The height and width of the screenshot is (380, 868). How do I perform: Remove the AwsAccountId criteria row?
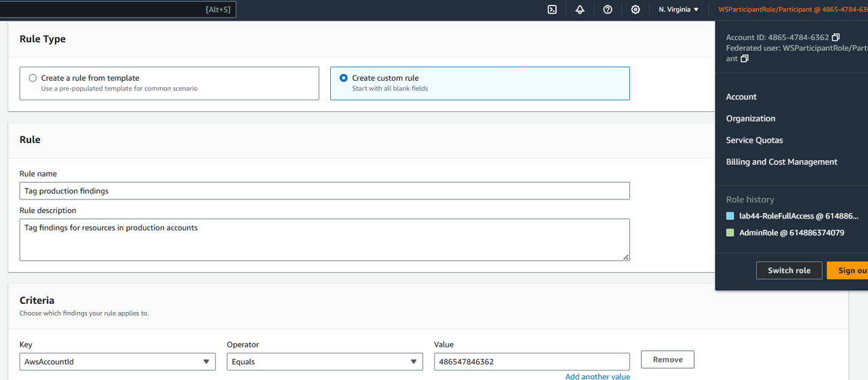[667, 359]
